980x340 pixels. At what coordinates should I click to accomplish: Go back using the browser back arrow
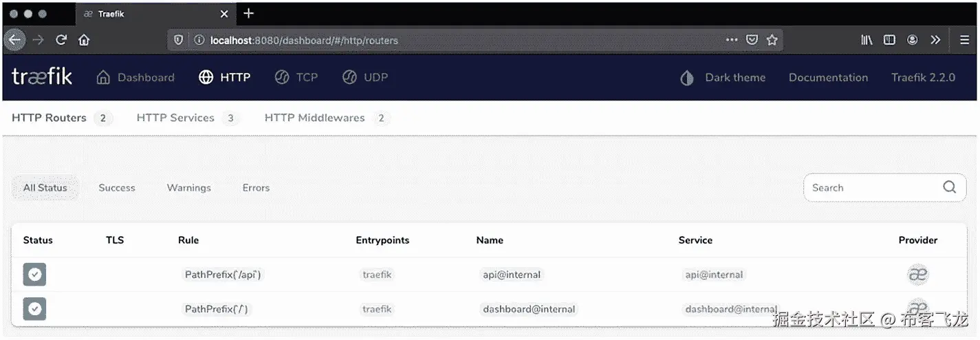pos(14,40)
